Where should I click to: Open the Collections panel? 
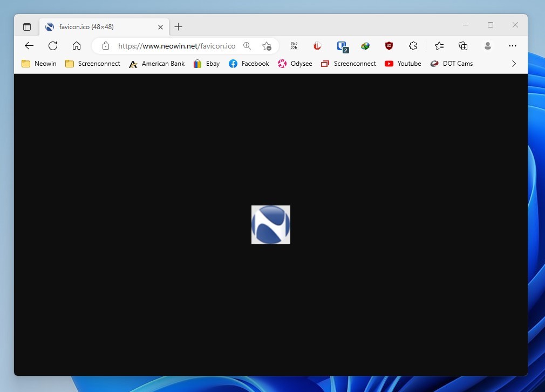pos(463,46)
